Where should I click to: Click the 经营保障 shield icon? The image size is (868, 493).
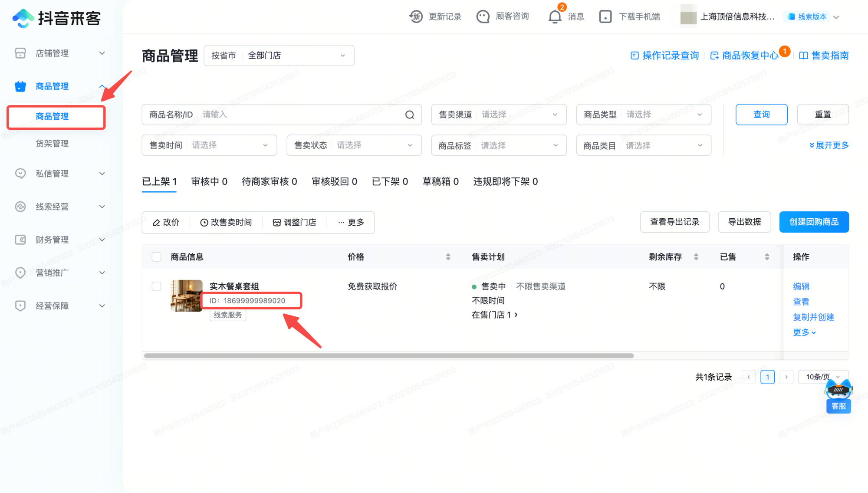[20, 306]
